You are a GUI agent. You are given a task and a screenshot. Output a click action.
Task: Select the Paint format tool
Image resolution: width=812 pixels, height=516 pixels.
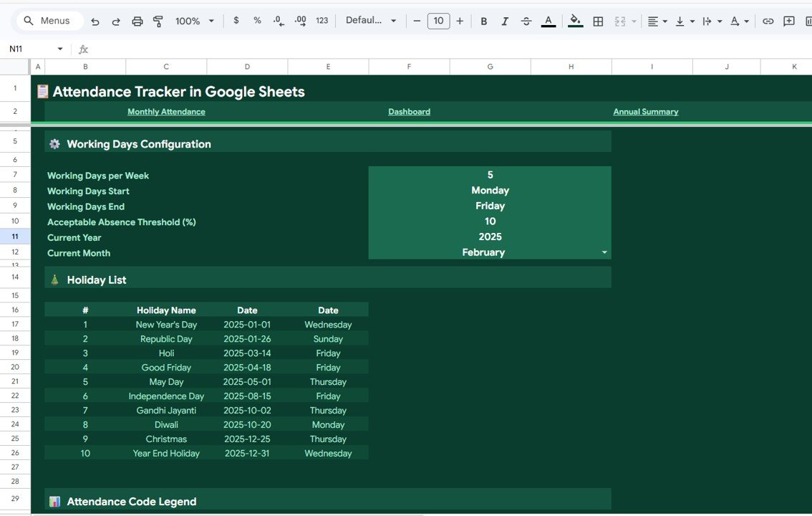[158, 21]
